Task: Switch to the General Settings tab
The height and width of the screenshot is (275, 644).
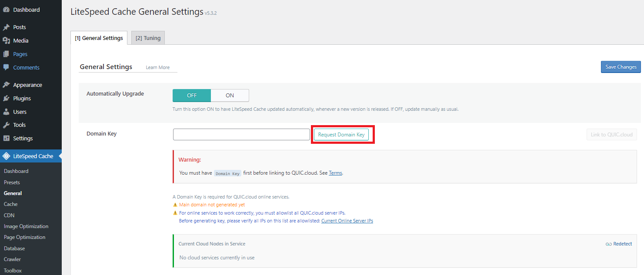Action: click(x=99, y=38)
